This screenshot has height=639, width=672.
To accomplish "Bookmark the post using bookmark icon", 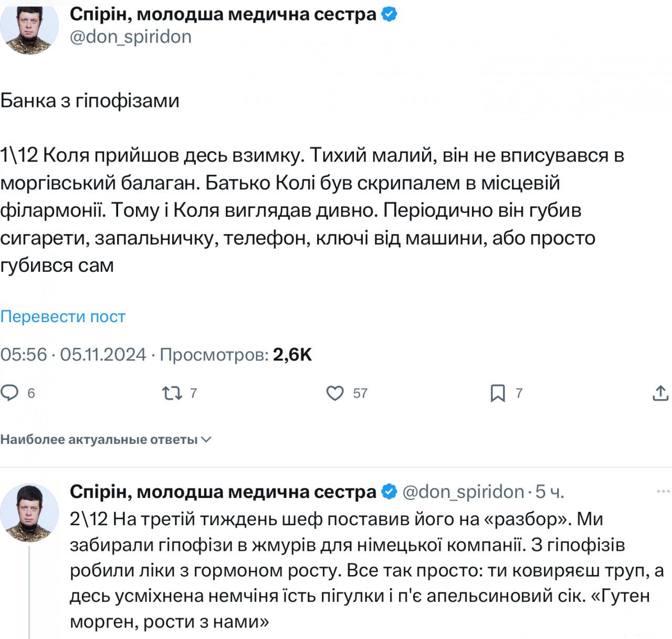I will [x=497, y=393].
